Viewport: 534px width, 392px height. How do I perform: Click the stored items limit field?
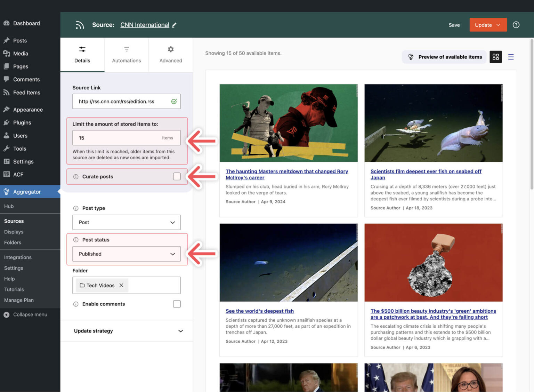pos(127,138)
